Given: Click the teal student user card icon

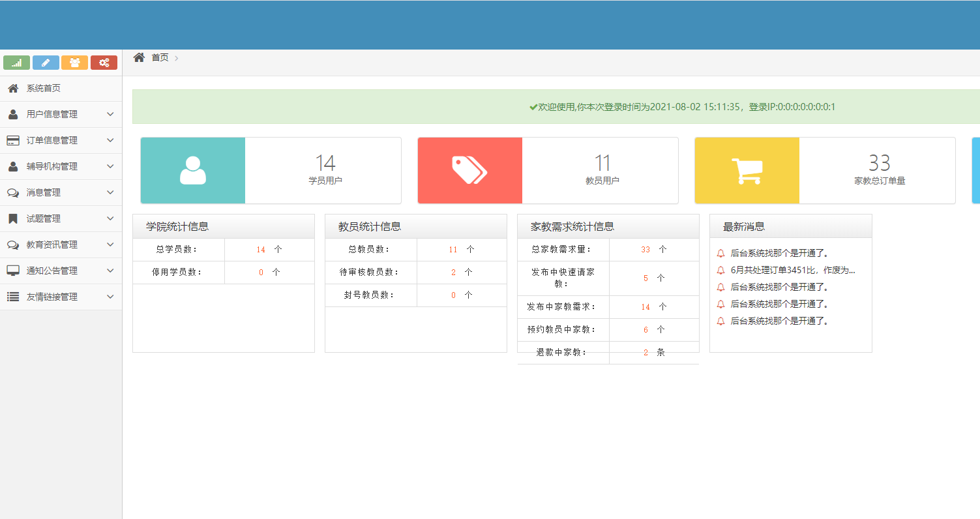Looking at the screenshot, I should (193, 170).
